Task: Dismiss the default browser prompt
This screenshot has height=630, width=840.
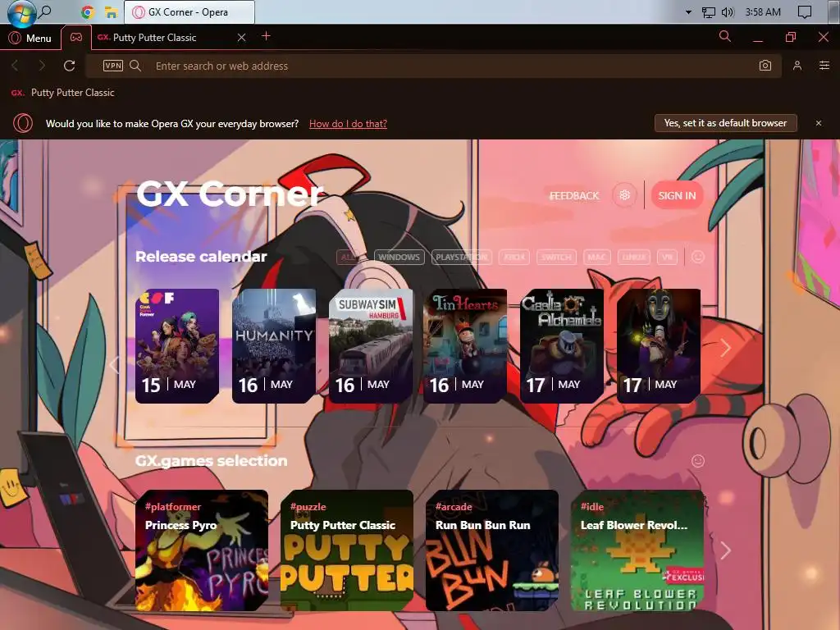Action: tap(818, 123)
